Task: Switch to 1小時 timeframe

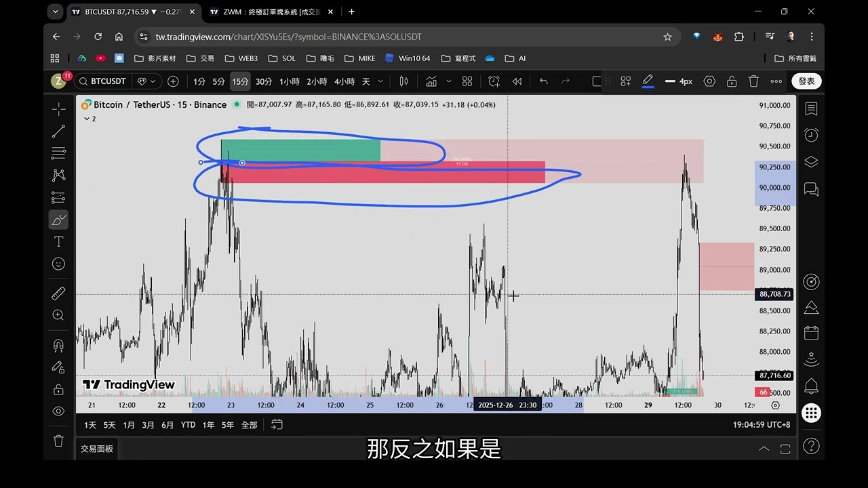Action: [290, 81]
